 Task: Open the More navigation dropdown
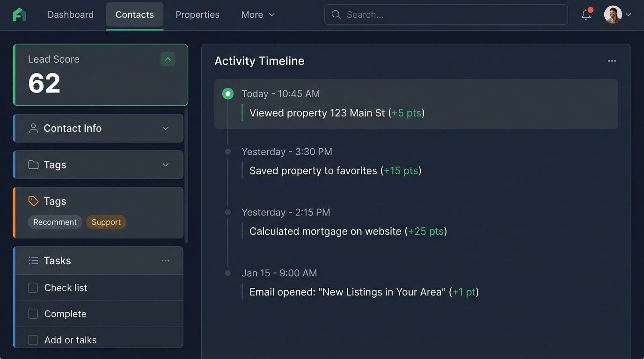click(x=257, y=14)
